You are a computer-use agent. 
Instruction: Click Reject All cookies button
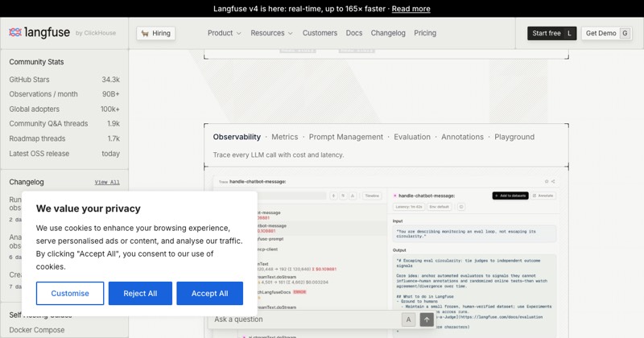(x=140, y=293)
